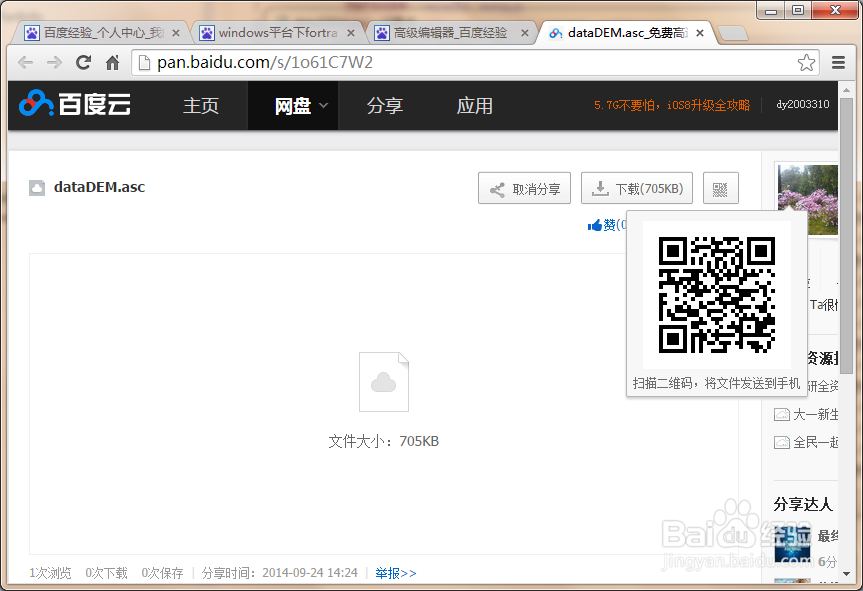This screenshot has width=863, height=591.
Task: Close the dataDEM.asc tab
Action: click(700, 33)
